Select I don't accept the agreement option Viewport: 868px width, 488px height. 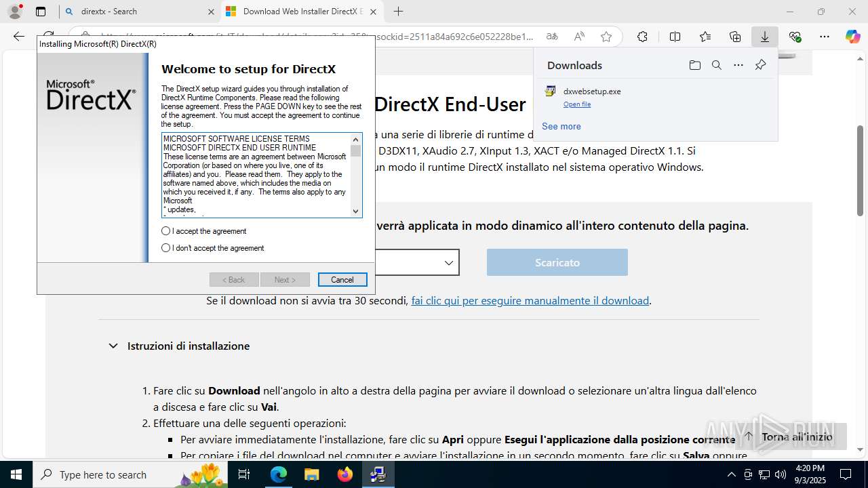click(213, 248)
